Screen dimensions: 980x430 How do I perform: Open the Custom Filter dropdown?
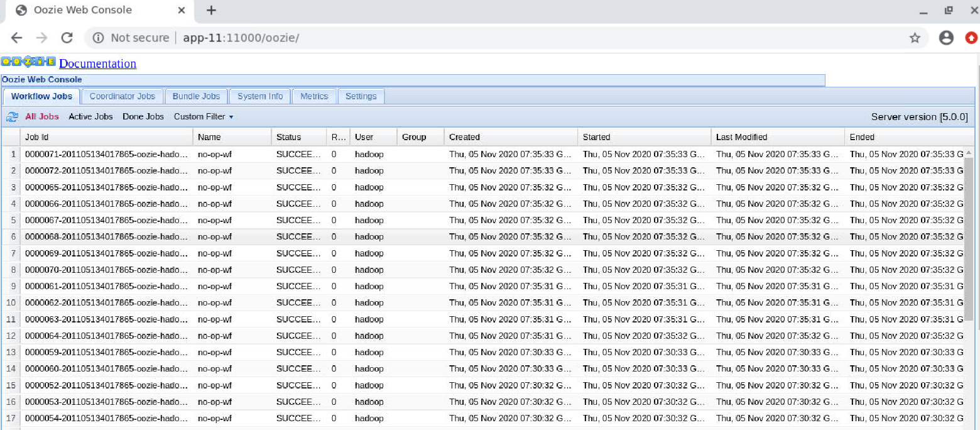(x=204, y=116)
